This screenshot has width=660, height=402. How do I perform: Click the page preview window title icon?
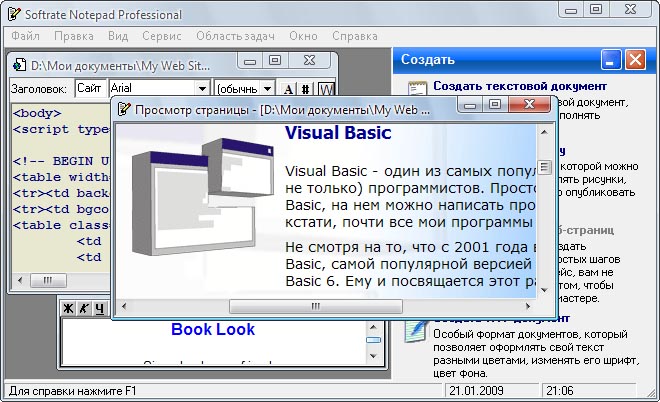(123, 109)
